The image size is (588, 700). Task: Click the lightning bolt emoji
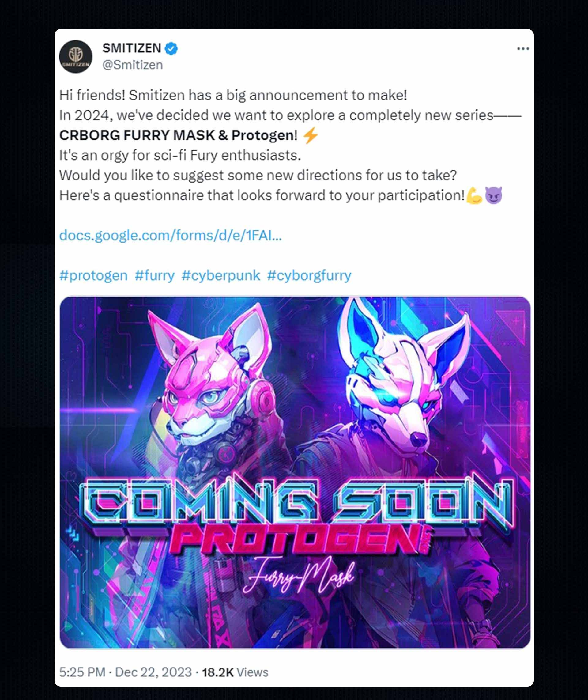[x=310, y=136]
